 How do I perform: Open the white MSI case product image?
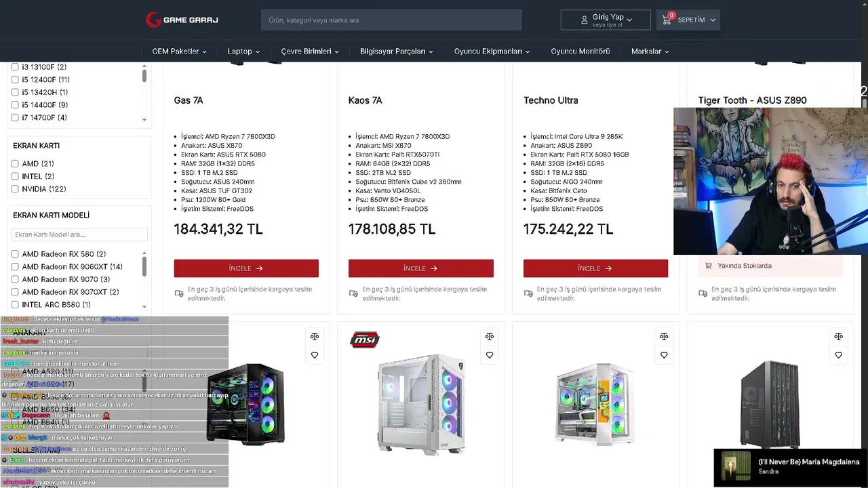tap(421, 404)
